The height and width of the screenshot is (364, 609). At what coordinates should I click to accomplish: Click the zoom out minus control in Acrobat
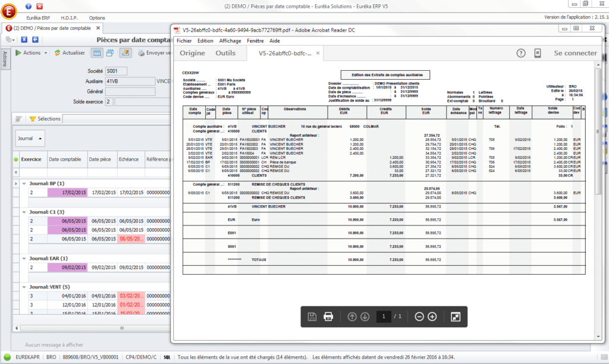pos(419,316)
